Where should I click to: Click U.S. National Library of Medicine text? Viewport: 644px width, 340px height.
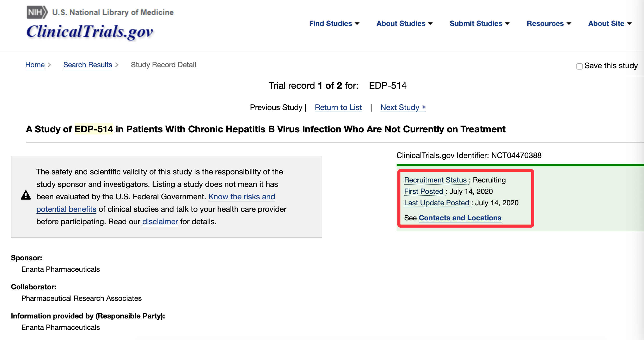[x=113, y=12]
